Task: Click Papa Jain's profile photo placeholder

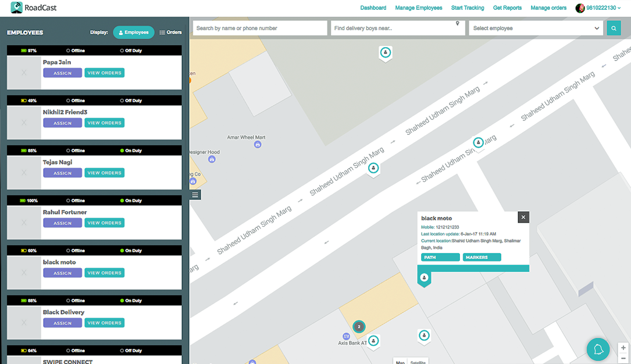Action: click(24, 73)
